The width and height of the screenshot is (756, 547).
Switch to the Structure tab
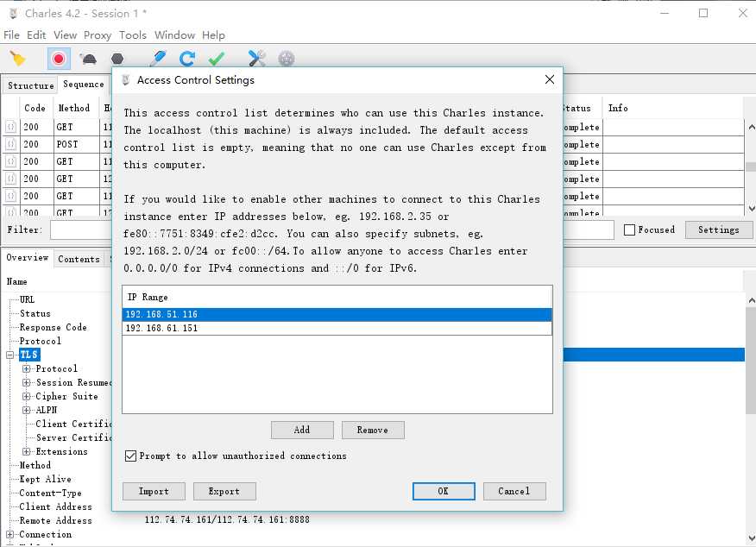31,85
